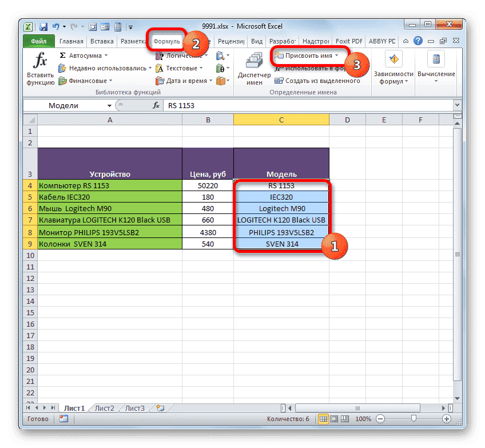This screenshot has height=448, width=485.
Task: Switch to the Главная ribbon tab
Action: 70,41
